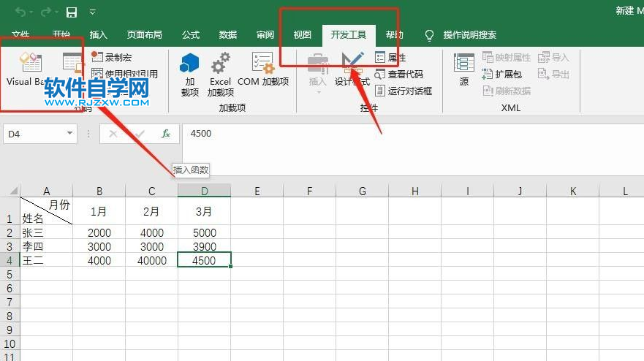This screenshot has width=644, height=361.
Task: Open the 插入 controls dropdown
Action: tap(318, 73)
